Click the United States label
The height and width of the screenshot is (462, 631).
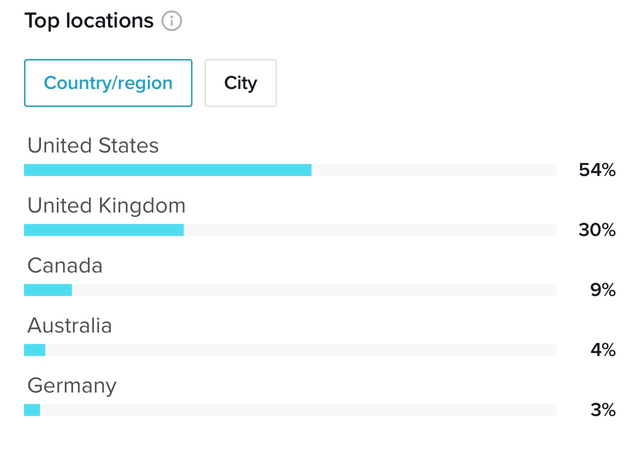pyautogui.click(x=93, y=146)
